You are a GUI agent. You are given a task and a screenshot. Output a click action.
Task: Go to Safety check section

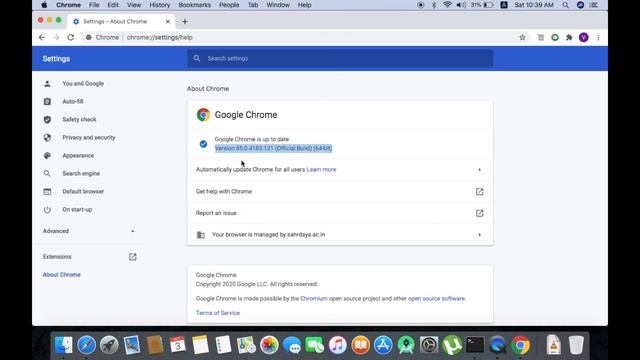(x=79, y=120)
